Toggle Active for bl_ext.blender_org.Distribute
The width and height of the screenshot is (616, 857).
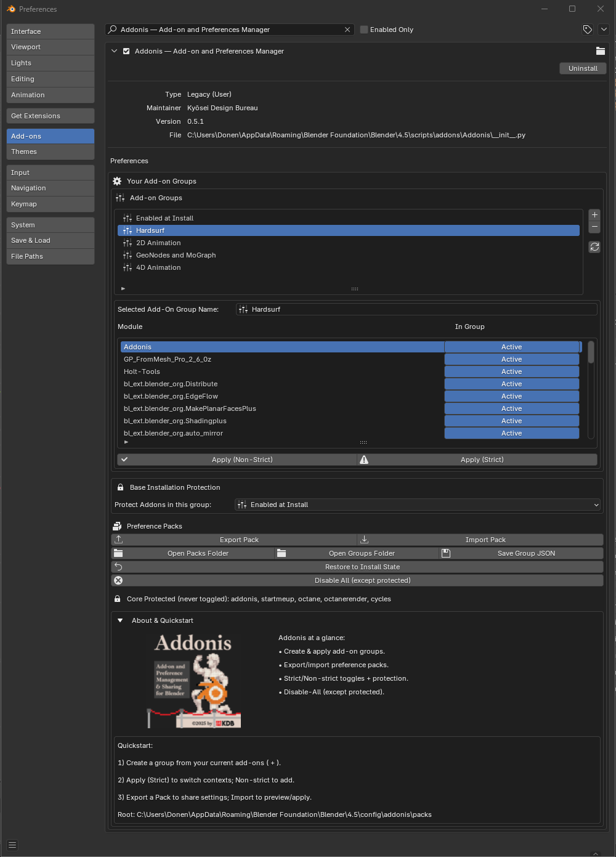[512, 384]
